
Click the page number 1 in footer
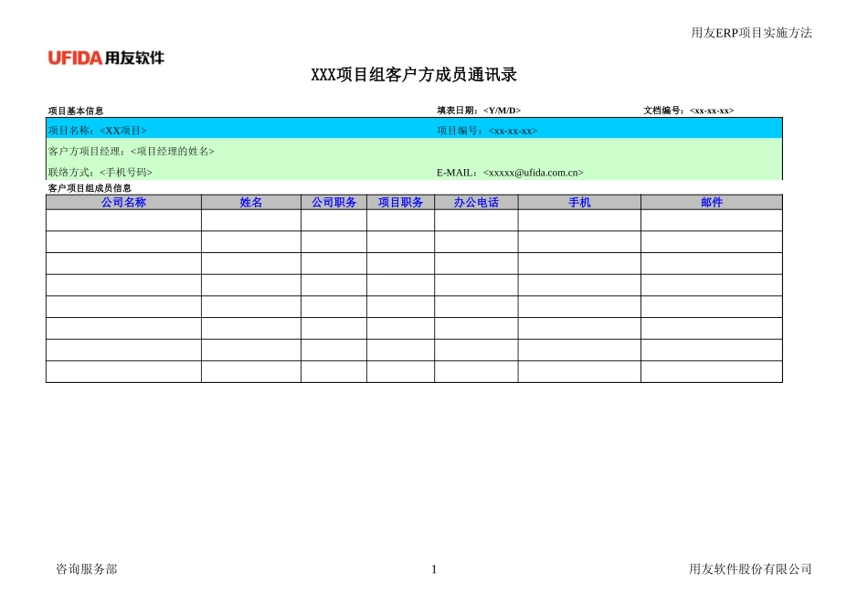(434, 569)
